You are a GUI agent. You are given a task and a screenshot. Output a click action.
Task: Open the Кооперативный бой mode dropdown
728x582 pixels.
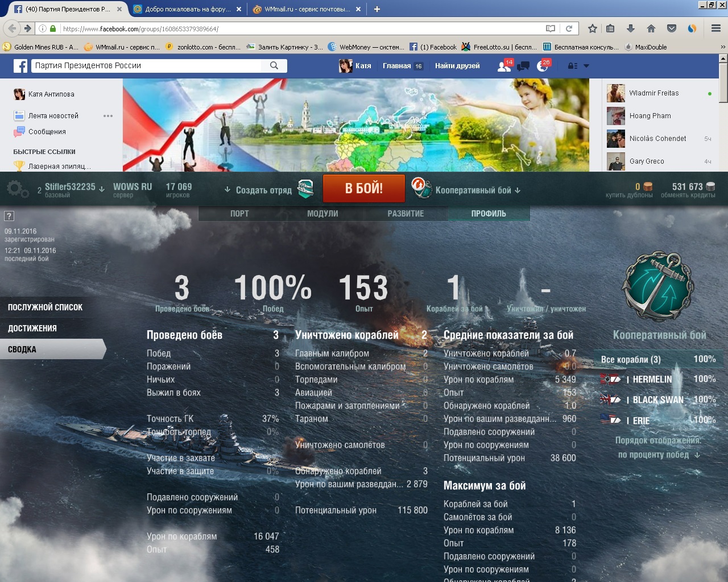point(518,190)
